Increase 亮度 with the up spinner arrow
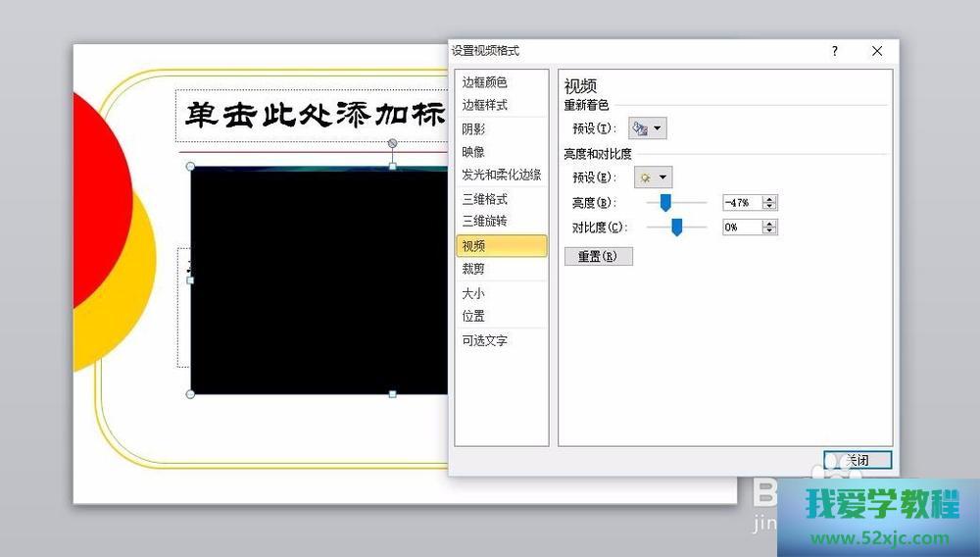This screenshot has height=557, width=980. 769,199
